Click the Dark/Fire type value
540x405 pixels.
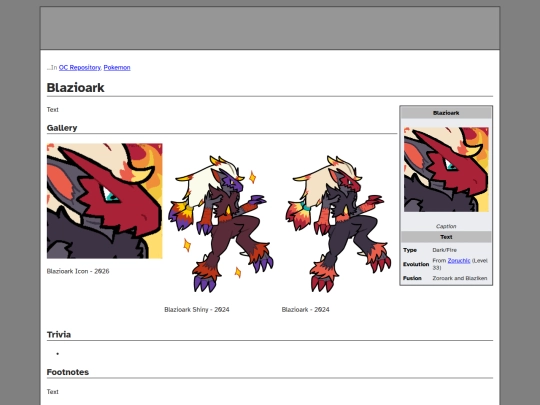click(445, 250)
